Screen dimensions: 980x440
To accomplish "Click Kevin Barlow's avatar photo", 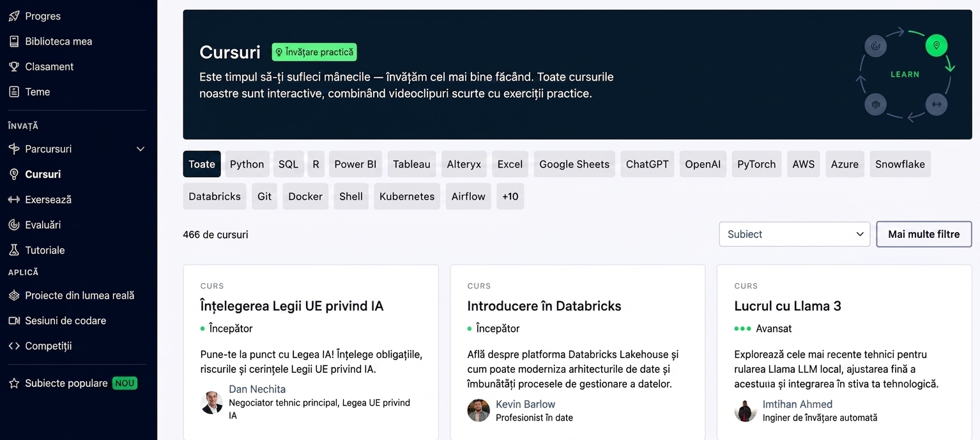I will (x=479, y=411).
